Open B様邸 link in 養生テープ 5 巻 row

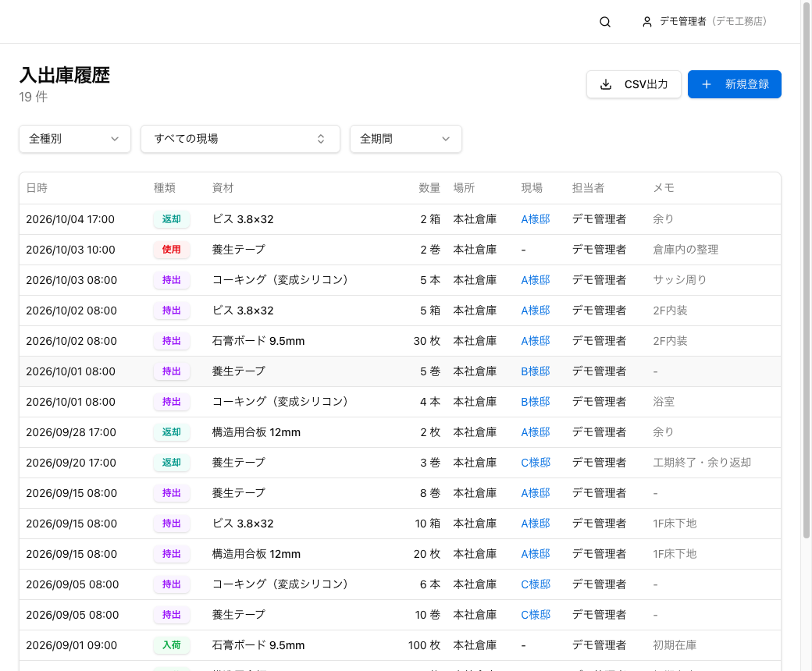(536, 371)
